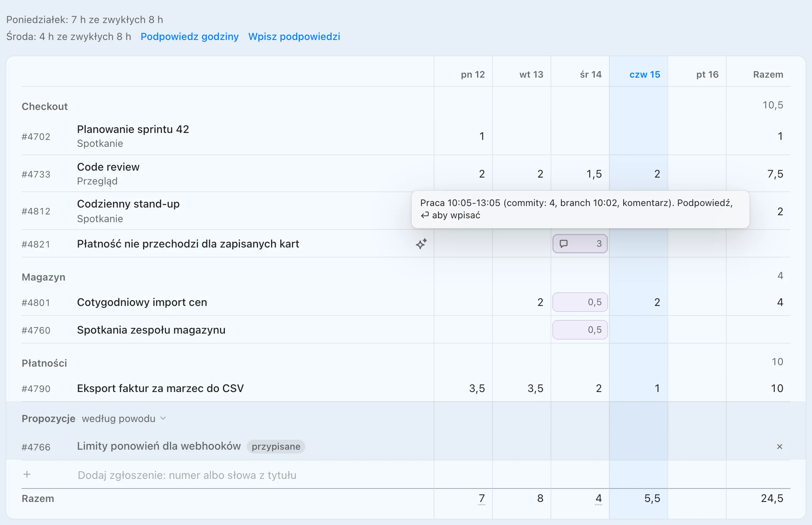Click the Code review row total 7,5
This screenshot has height=525, width=812.
(775, 174)
